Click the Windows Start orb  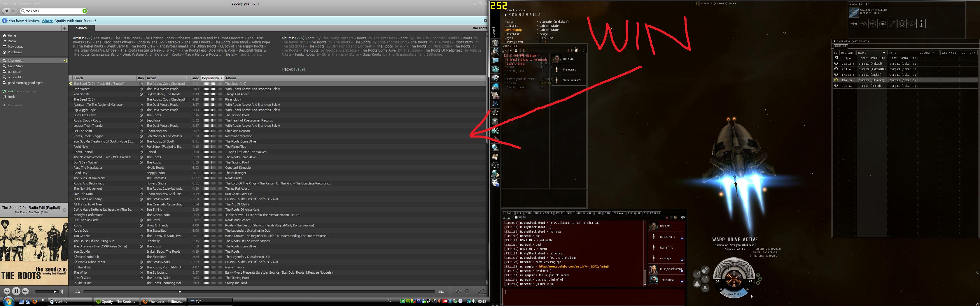[x=8, y=301]
